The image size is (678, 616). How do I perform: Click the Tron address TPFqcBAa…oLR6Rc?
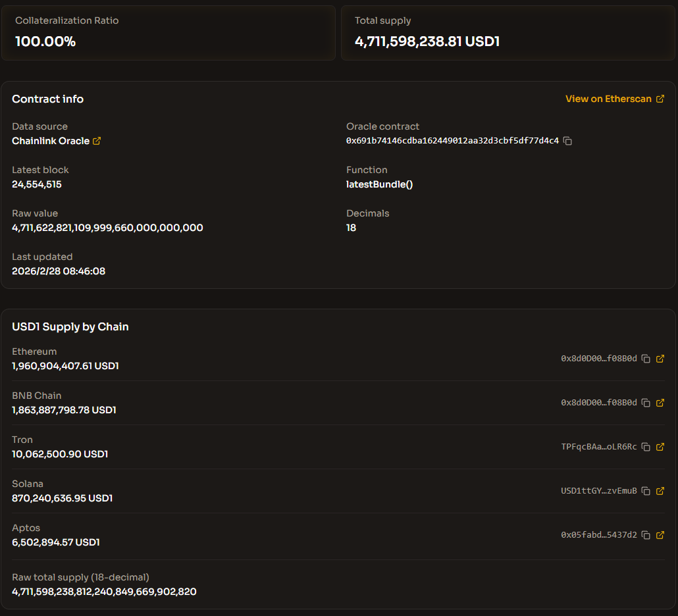[598, 447]
